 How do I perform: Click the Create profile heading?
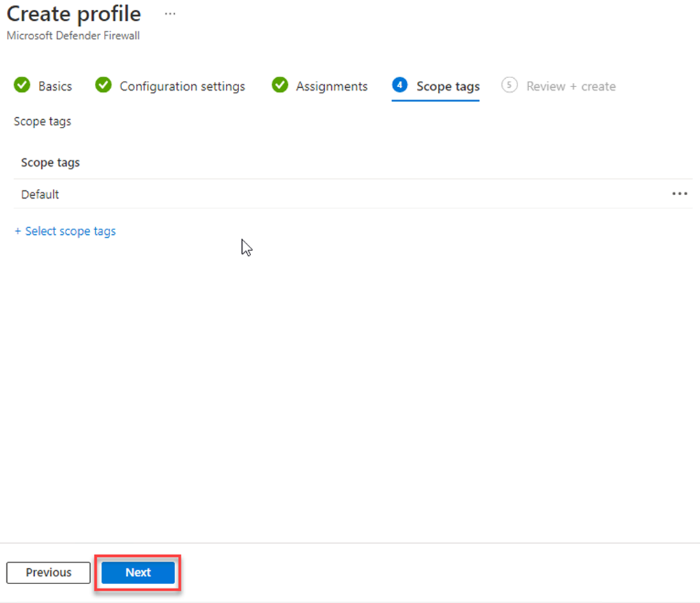[74, 14]
